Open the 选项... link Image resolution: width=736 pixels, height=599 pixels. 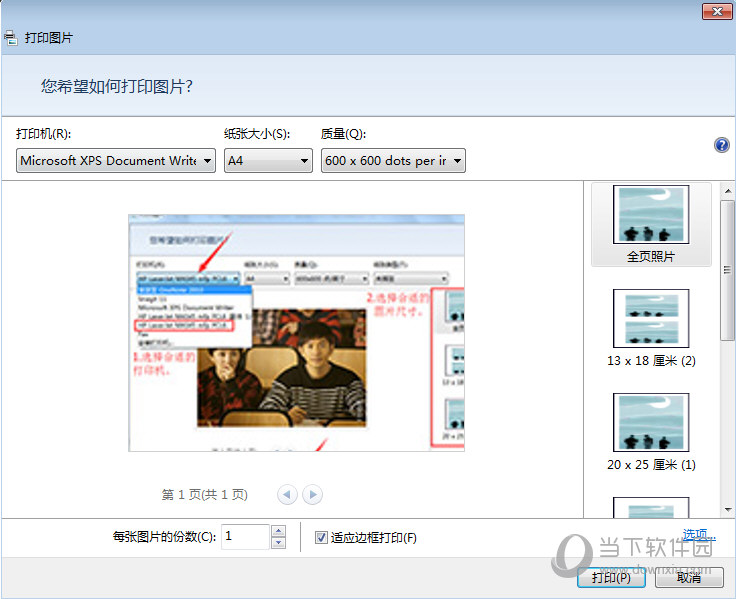(699, 535)
